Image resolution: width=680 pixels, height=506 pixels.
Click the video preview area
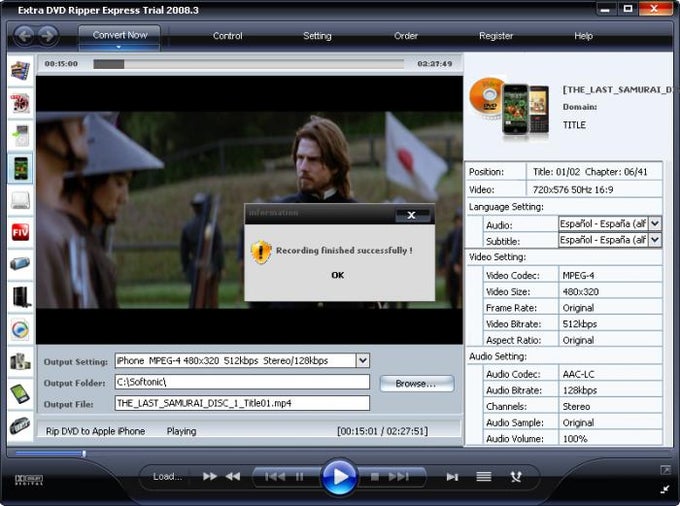249,210
